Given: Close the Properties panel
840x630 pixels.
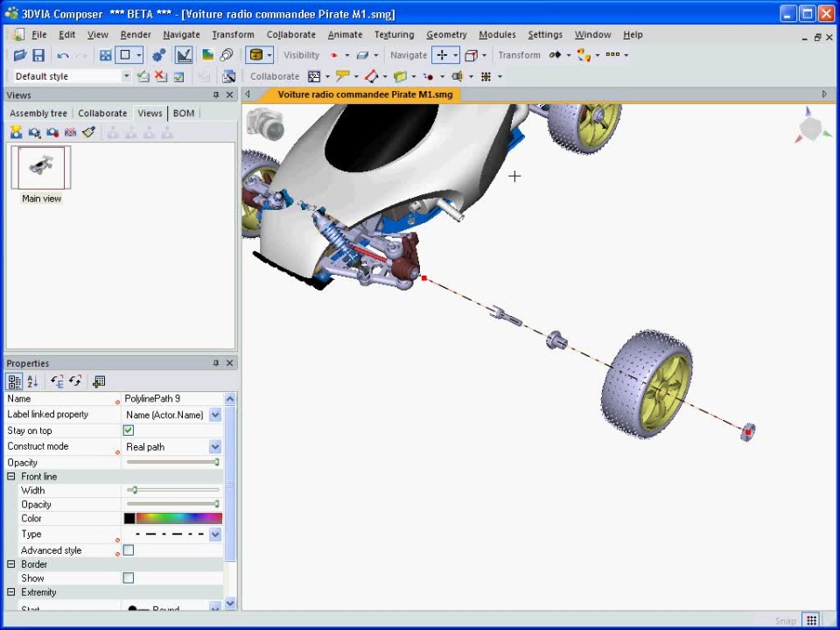Looking at the screenshot, I should click(x=230, y=363).
